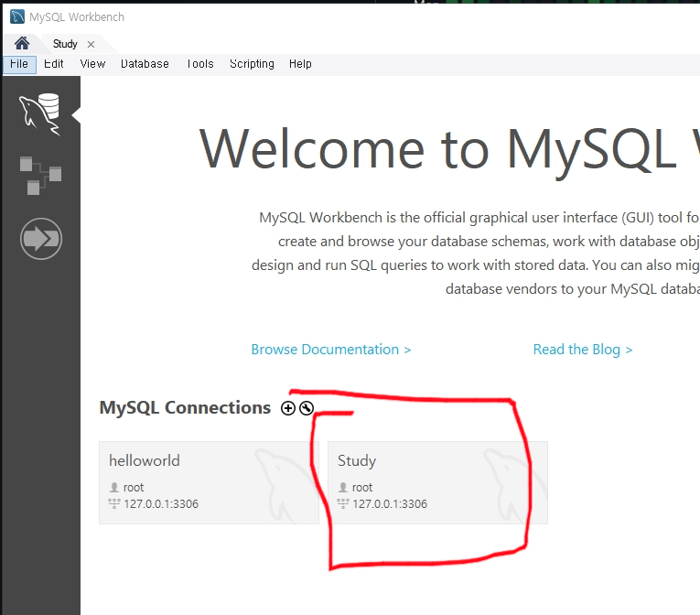Open the Study connection tile
700x615 pixels.
(437, 483)
